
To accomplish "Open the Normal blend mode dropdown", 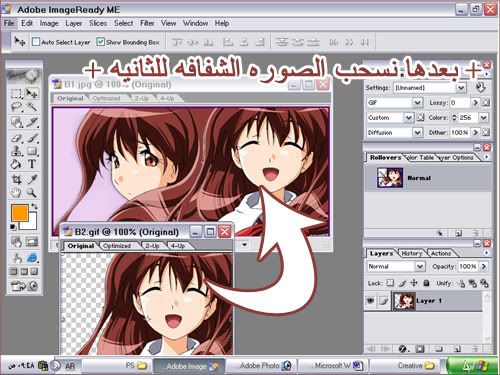I will (420, 266).
